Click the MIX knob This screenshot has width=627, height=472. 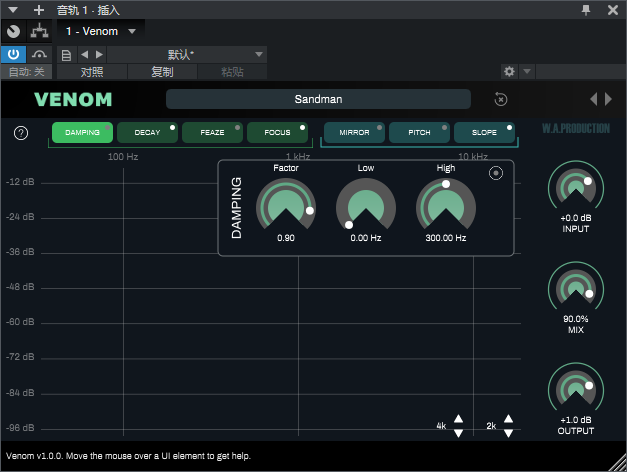coord(576,287)
